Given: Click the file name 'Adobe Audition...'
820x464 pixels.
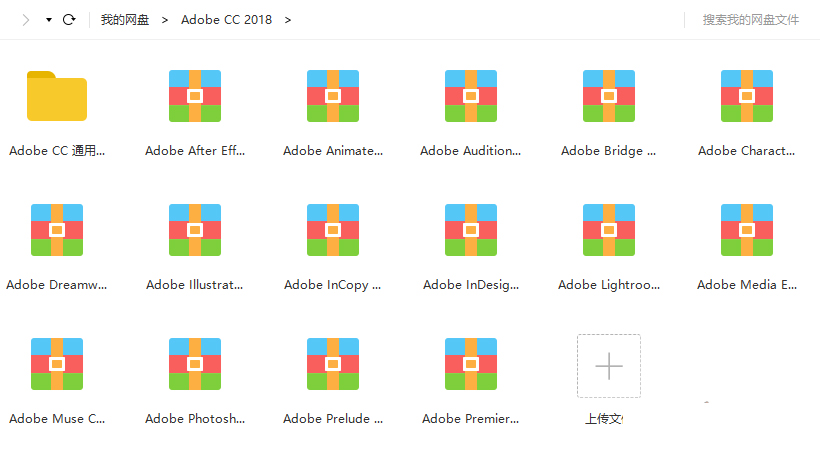Looking at the screenshot, I should [x=471, y=151].
